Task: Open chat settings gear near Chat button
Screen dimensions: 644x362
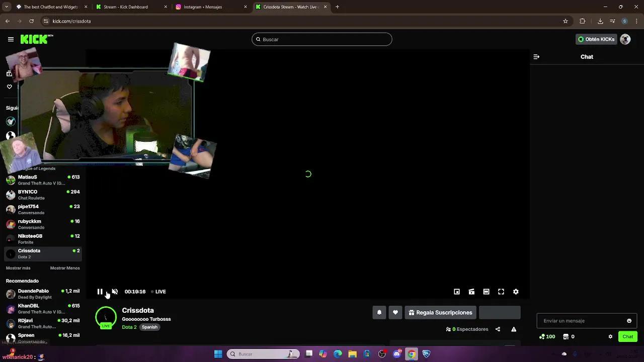Action: (610, 336)
